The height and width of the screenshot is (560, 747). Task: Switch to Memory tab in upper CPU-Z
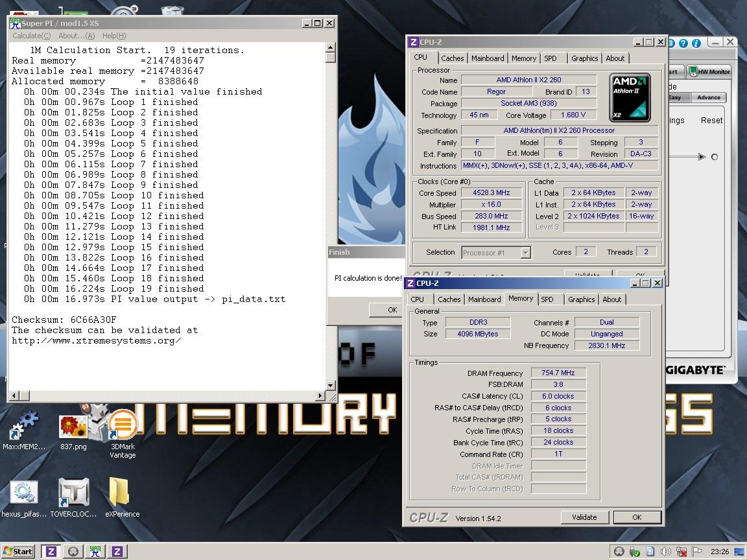click(523, 58)
